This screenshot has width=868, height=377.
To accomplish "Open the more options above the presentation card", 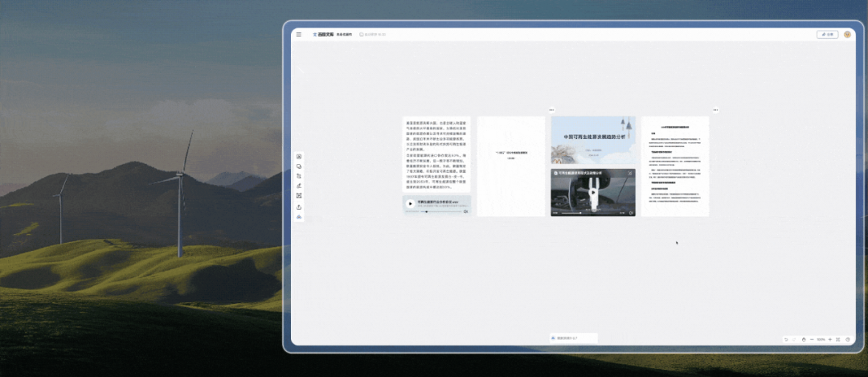I will pyautogui.click(x=551, y=110).
